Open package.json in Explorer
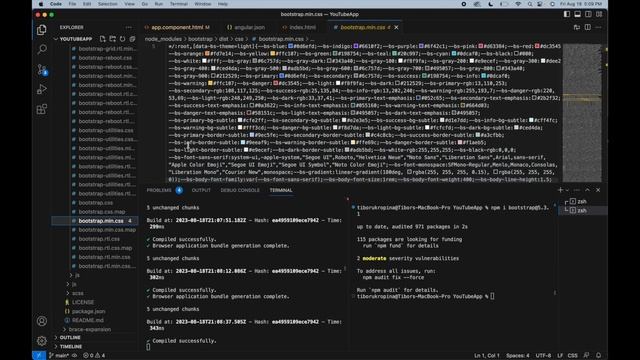Screen dimensions: 640x360 click(89, 311)
